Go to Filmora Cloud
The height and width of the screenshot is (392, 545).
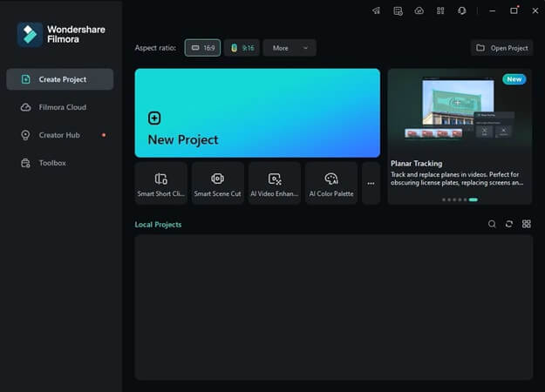coord(60,107)
